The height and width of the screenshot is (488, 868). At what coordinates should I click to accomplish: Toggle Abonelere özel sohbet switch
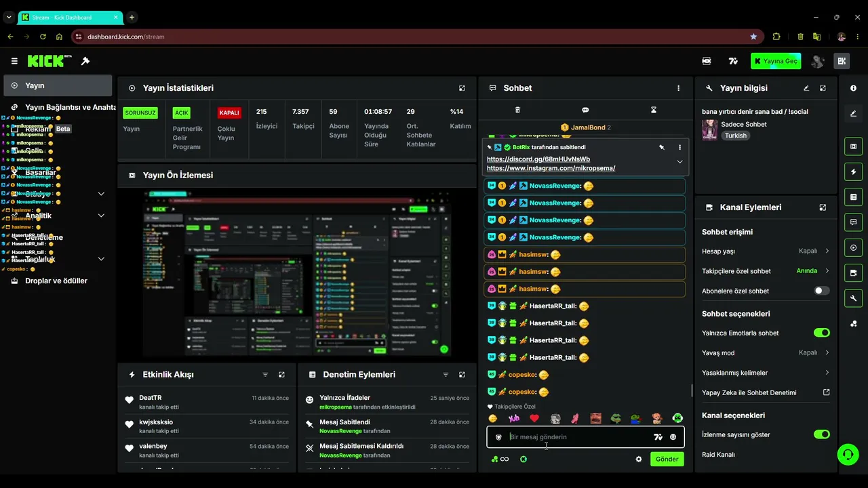[821, 291]
